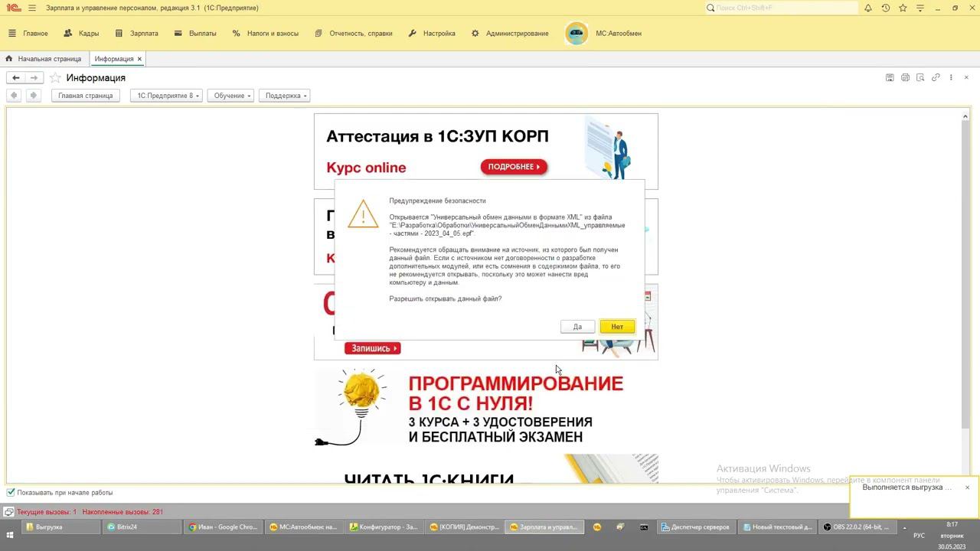Close the Выполняется выгрузка notification
This screenshot has height=551, width=980.
coord(967,487)
